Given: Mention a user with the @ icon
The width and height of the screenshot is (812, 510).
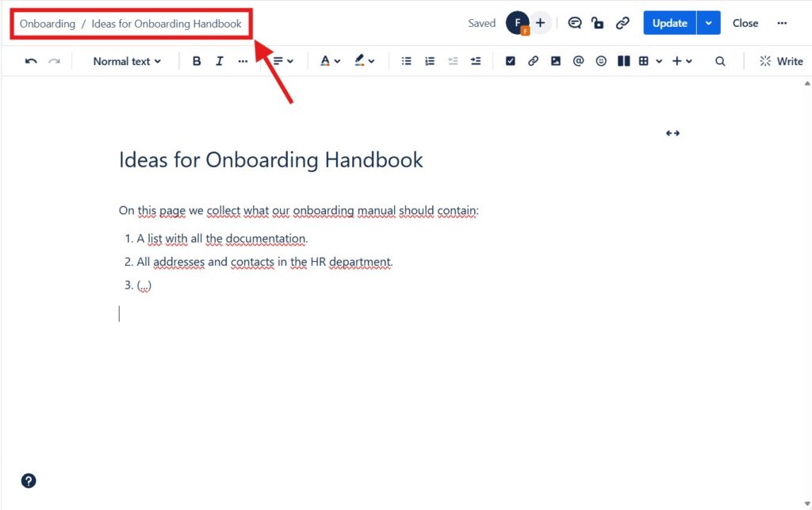Looking at the screenshot, I should [578, 60].
